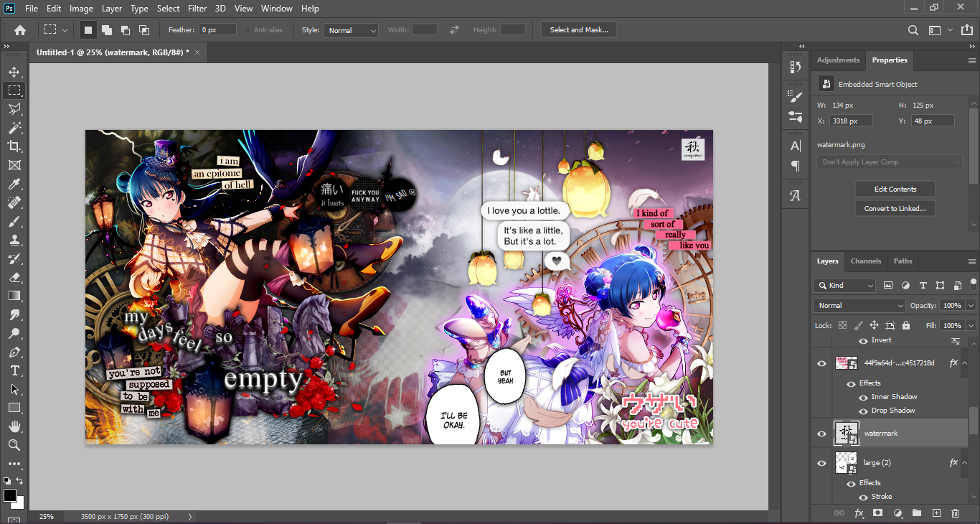This screenshot has height=524, width=980.
Task: Open the tool preset picker arrow
Action: click(x=65, y=30)
